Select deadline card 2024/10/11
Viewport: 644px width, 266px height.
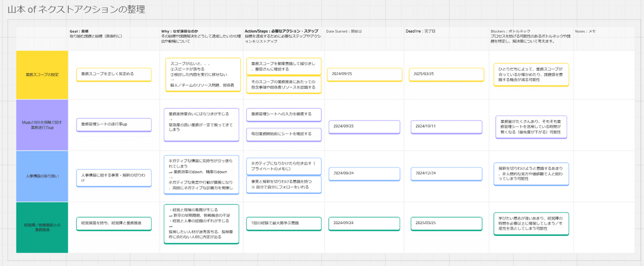point(446,127)
